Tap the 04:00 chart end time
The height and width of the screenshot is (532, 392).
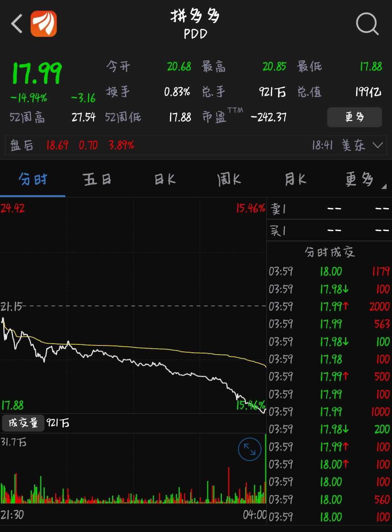pyautogui.click(x=254, y=515)
